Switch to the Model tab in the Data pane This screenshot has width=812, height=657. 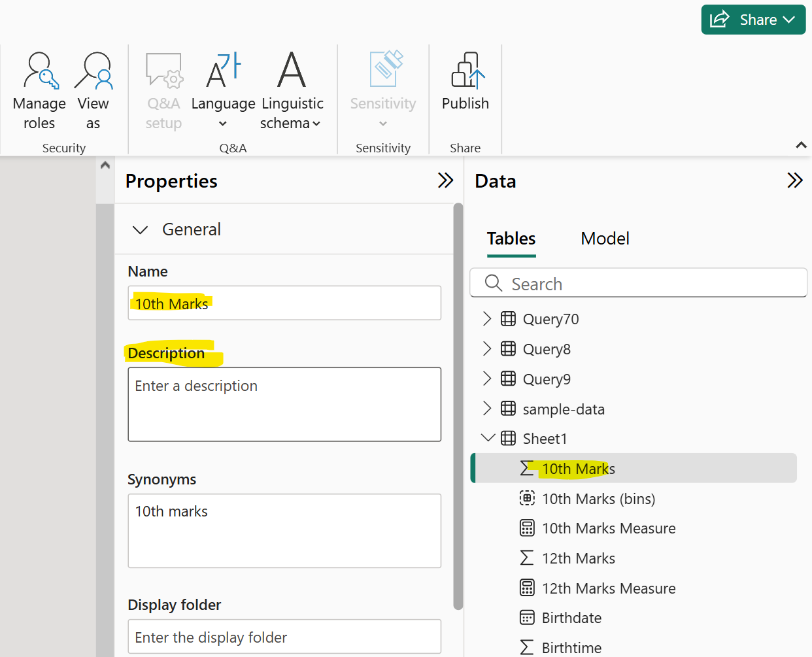604,239
